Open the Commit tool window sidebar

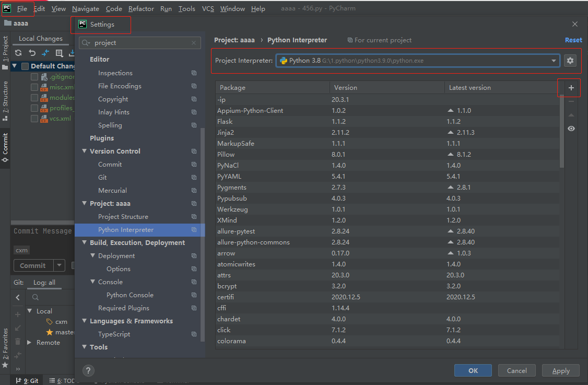[5, 147]
